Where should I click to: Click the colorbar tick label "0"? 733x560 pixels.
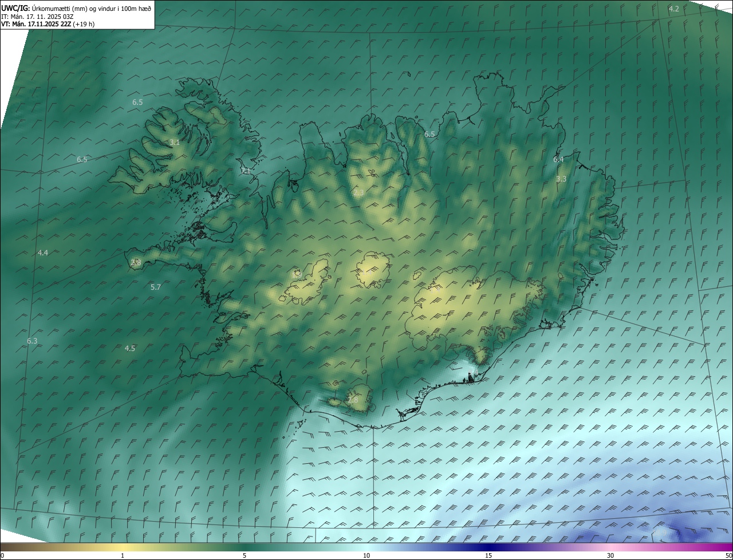(x=2, y=555)
